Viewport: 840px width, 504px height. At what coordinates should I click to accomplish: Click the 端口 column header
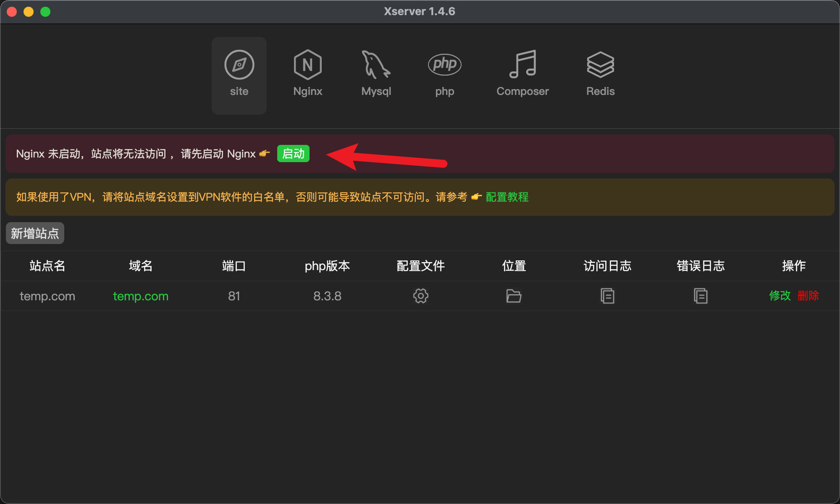234,266
